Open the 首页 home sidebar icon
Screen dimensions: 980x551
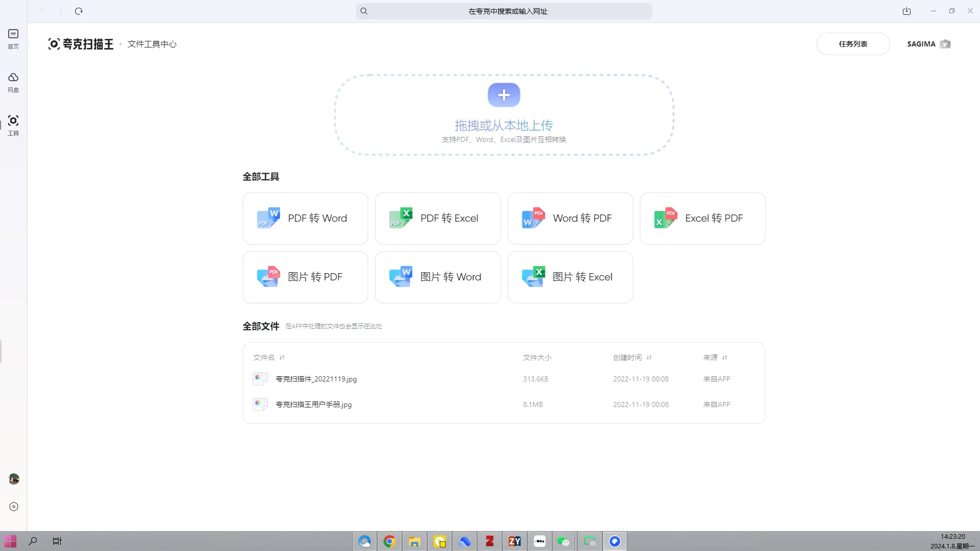(13, 39)
